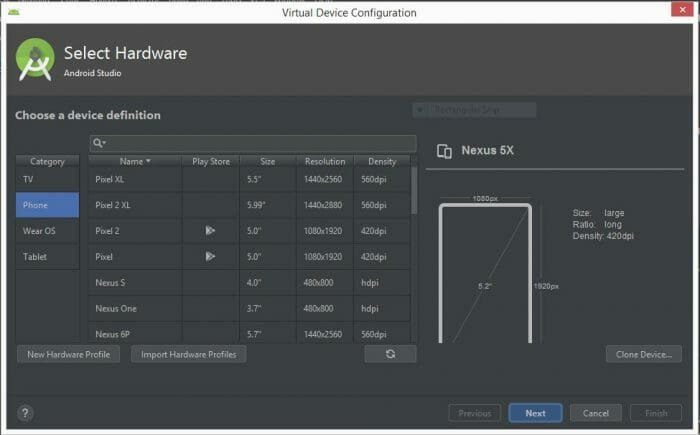Select the Pixel 2 XL device row
Screen dimensions: 700x435
pyautogui.click(x=249, y=205)
